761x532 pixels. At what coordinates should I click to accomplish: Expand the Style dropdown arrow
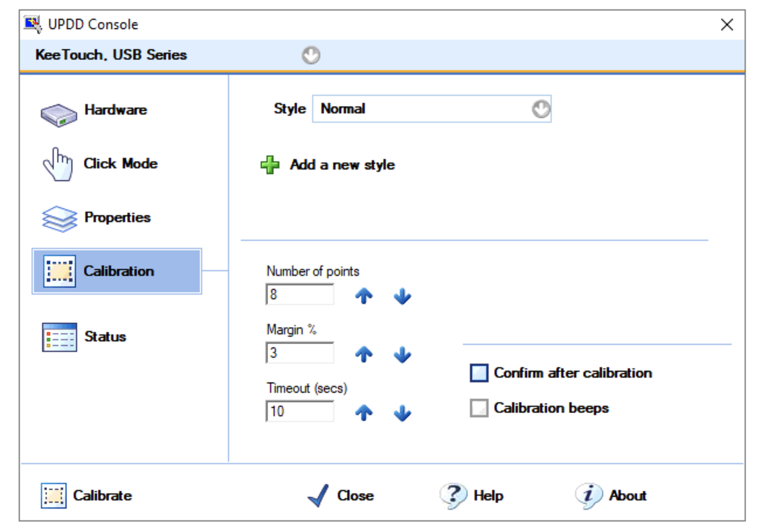click(x=541, y=109)
